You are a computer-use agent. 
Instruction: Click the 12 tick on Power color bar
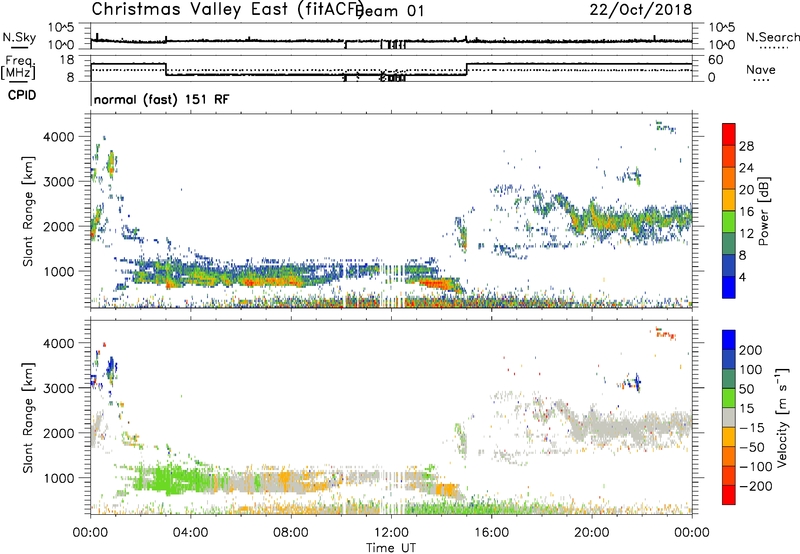746,234
